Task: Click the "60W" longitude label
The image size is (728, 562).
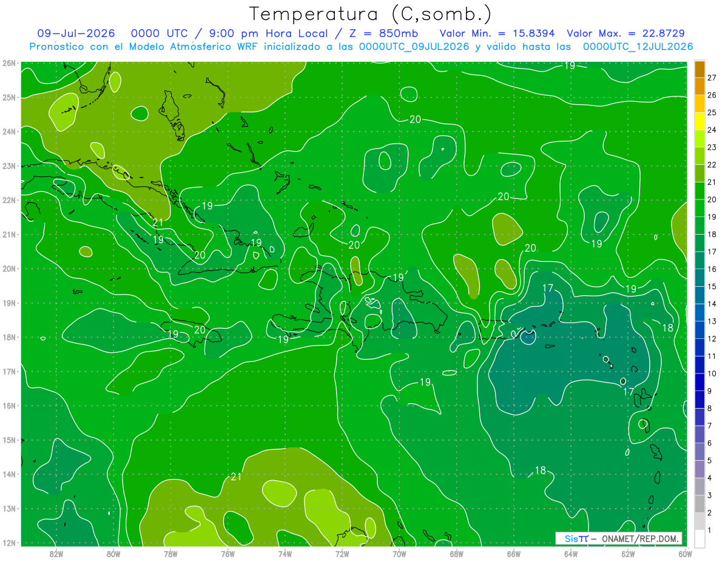Action: pos(685,554)
